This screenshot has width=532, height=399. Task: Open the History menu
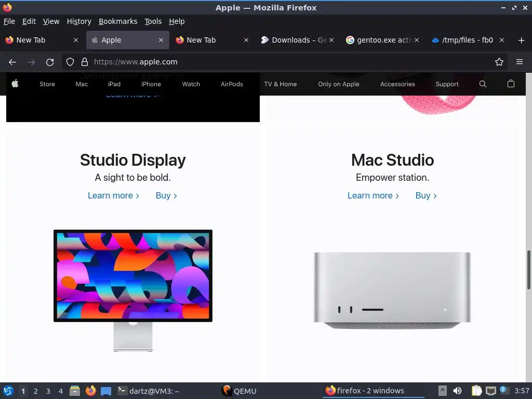(79, 21)
